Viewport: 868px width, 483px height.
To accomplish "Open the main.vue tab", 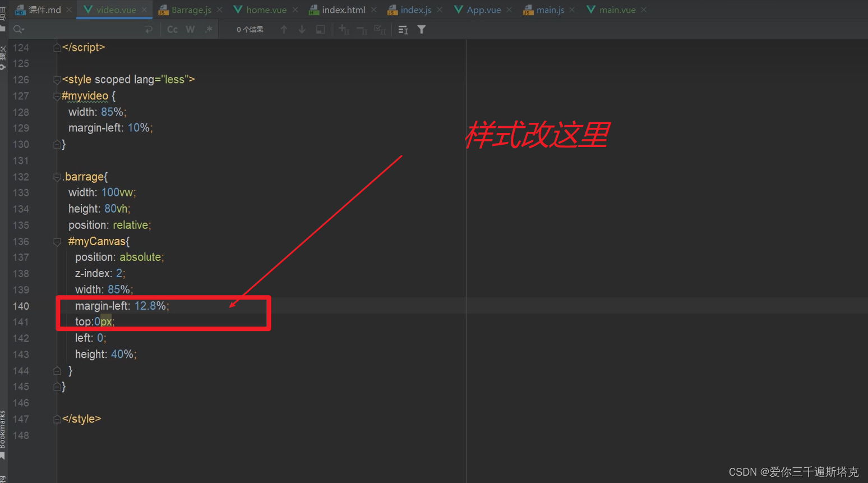I will (x=617, y=10).
